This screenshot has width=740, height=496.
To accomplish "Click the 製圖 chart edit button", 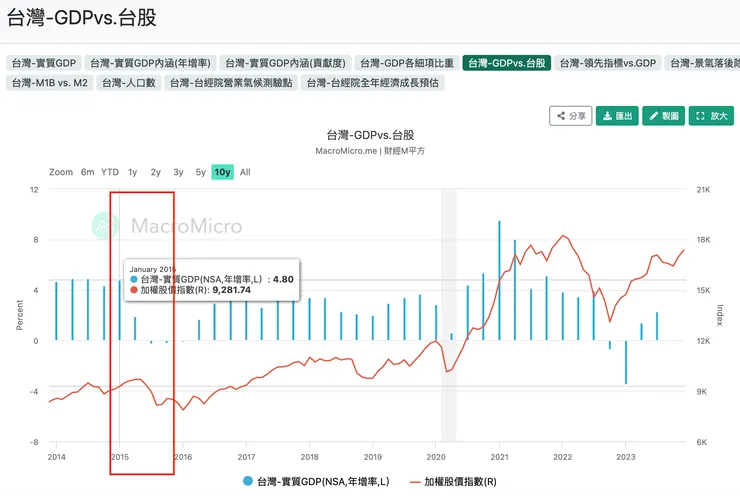I will [x=663, y=116].
